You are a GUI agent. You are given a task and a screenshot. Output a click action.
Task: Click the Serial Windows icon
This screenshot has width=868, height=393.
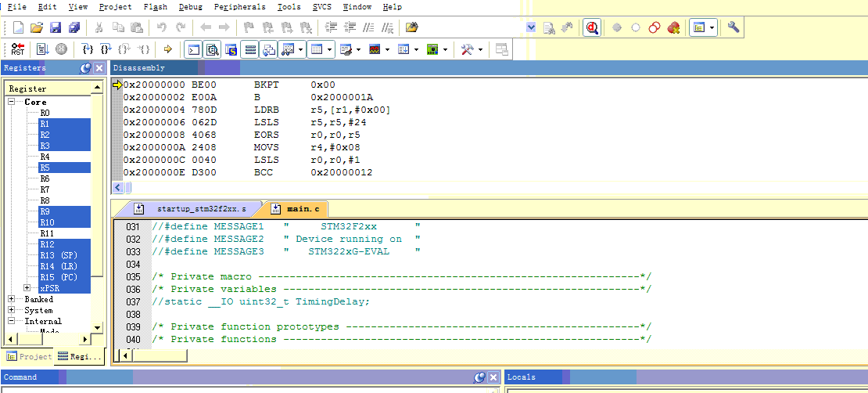[344, 49]
